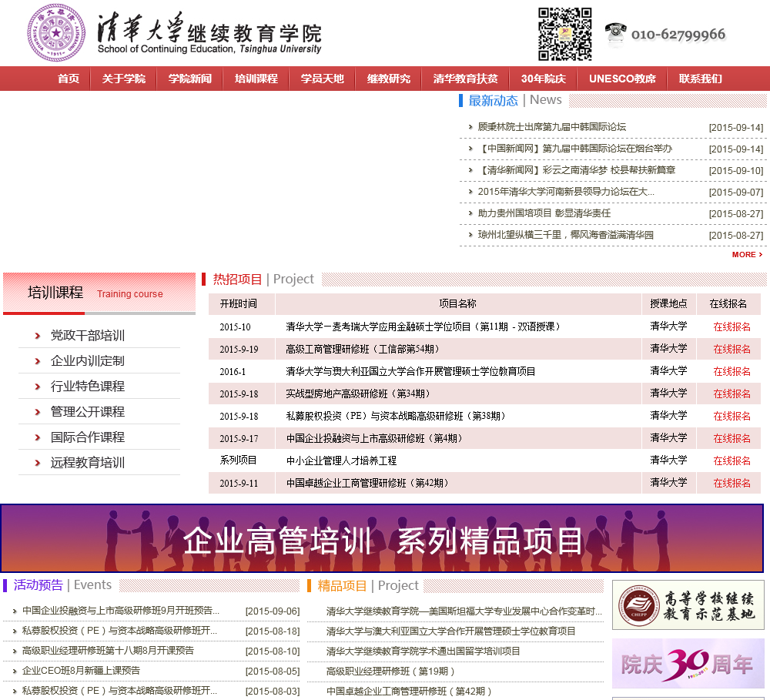
Task: Click 在线报名 for 中国企业投融资与上市 第4期
Action: [x=731, y=439]
